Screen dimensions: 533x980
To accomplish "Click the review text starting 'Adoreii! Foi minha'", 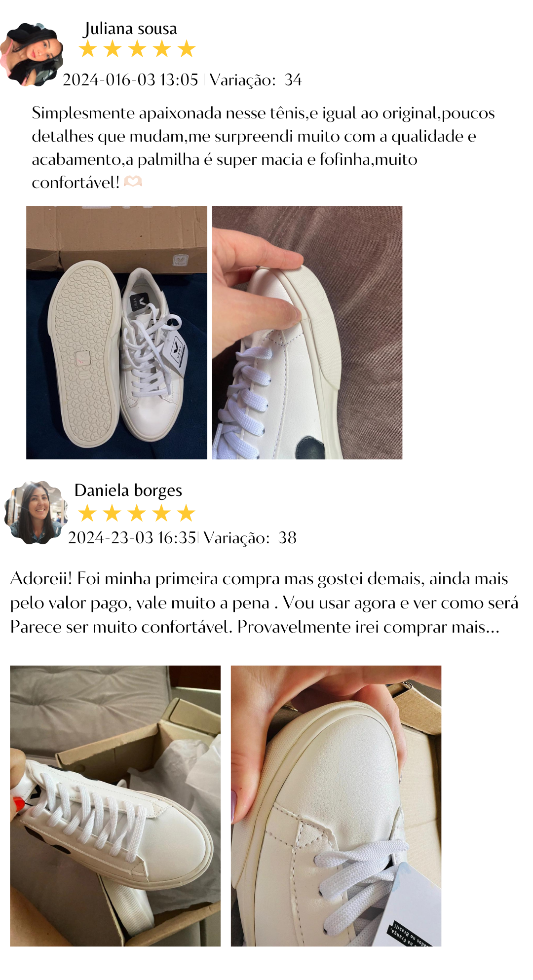I will pos(265,603).
